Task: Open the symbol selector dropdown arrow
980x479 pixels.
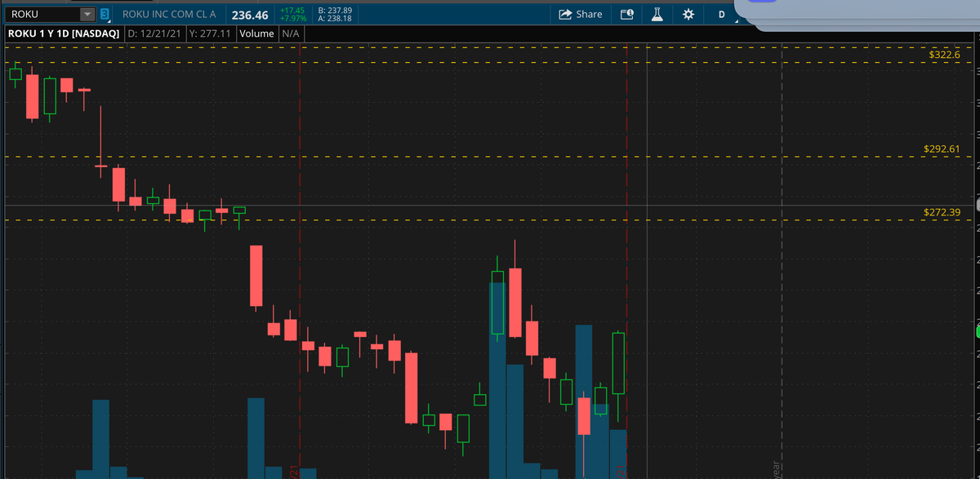Action: pyautogui.click(x=87, y=15)
